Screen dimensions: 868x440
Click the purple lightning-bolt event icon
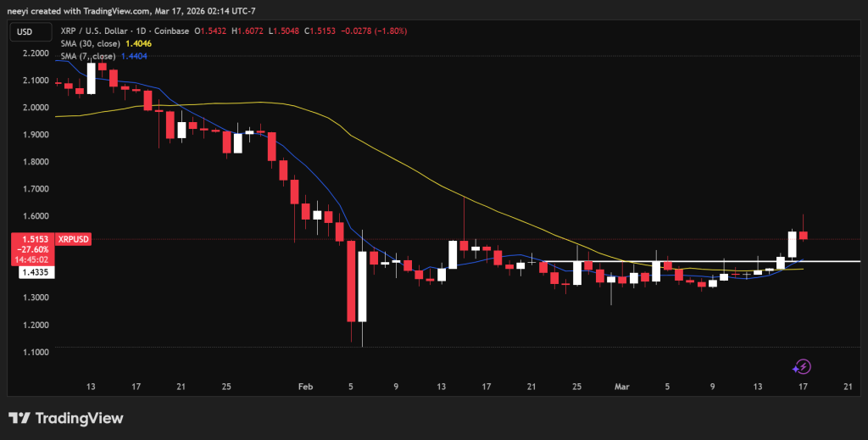(802, 366)
